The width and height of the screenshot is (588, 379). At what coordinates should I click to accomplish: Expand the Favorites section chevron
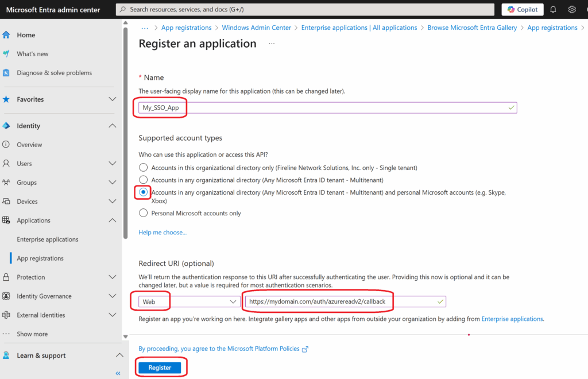click(112, 99)
